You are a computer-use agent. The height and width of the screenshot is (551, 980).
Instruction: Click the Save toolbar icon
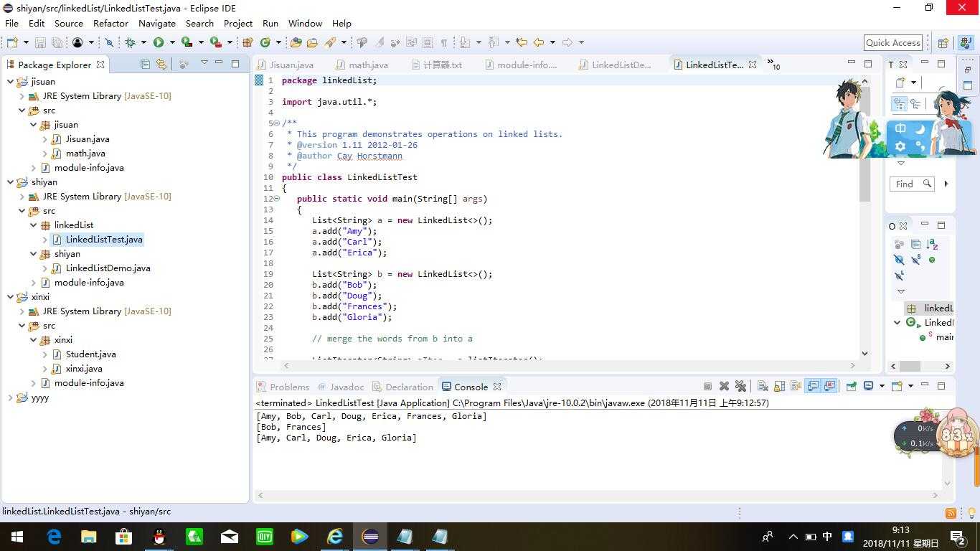point(40,42)
